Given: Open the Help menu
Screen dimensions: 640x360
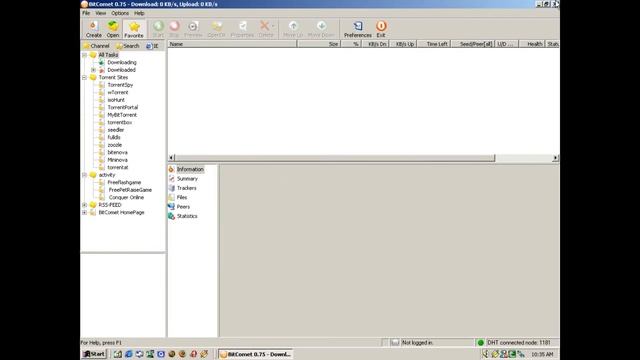Looking at the screenshot, I should [139, 13].
